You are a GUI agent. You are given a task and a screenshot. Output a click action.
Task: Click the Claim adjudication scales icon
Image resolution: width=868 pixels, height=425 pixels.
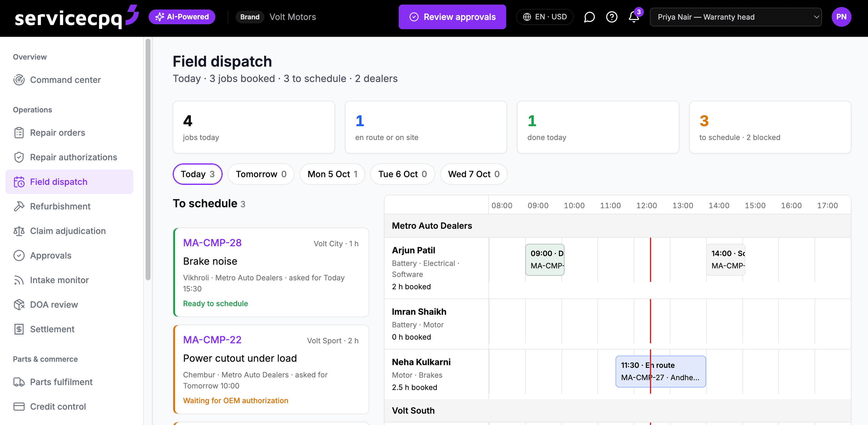(19, 231)
